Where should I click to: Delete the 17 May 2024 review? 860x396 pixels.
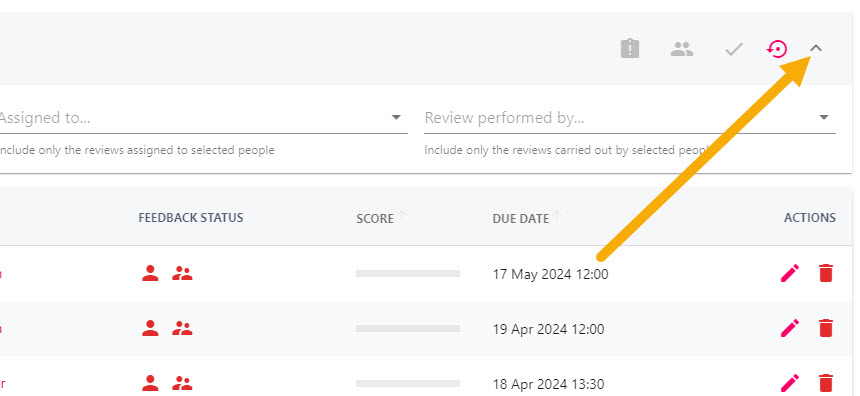(x=825, y=273)
